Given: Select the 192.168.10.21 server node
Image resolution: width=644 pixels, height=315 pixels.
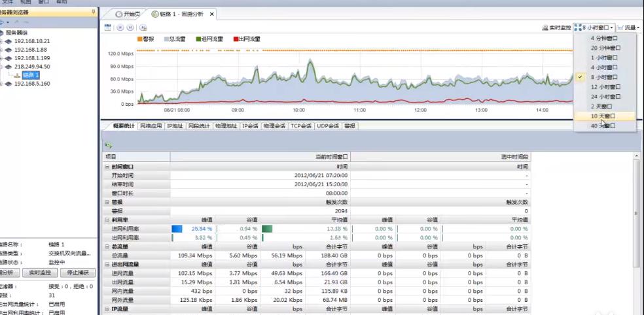Looking at the screenshot, I should [x=30, y=41].
